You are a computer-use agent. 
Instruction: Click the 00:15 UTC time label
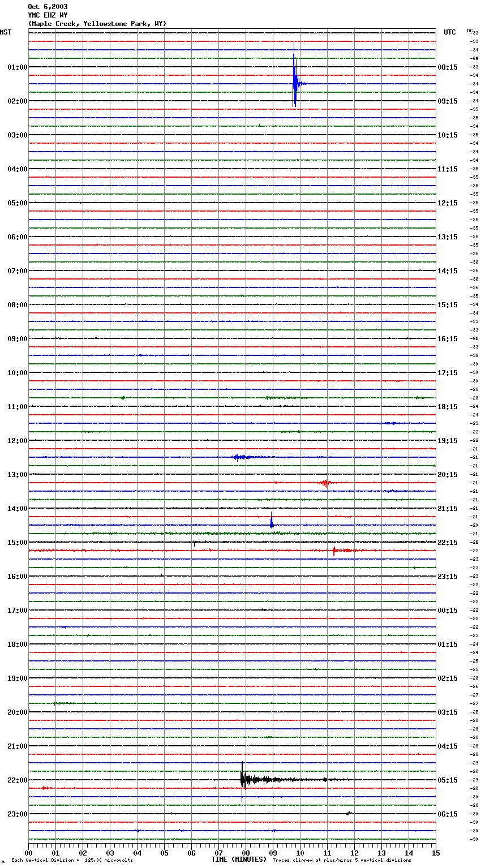pyautogui.click(x=448, y=611)
